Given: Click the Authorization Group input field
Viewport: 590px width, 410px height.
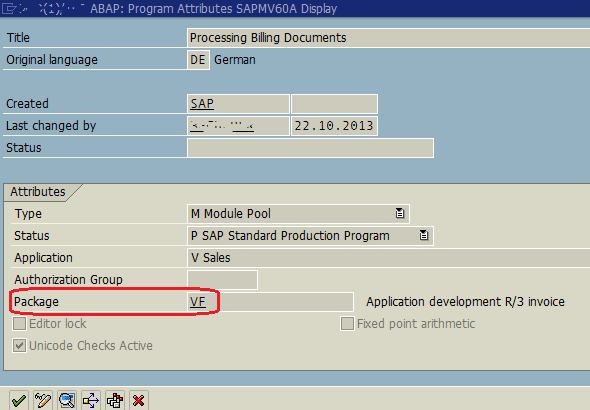Looking at the screenshot, I should tap(222, 280).
